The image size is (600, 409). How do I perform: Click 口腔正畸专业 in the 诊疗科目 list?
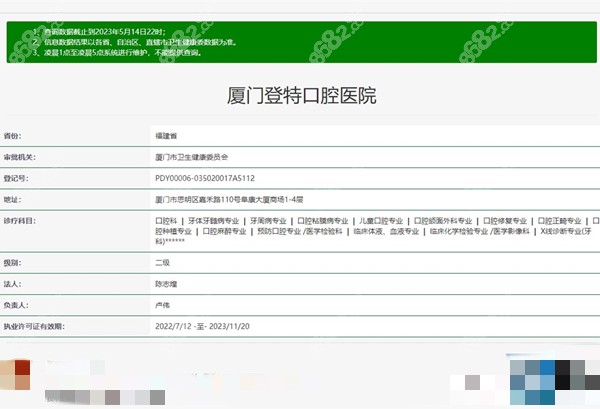point(559,221)
